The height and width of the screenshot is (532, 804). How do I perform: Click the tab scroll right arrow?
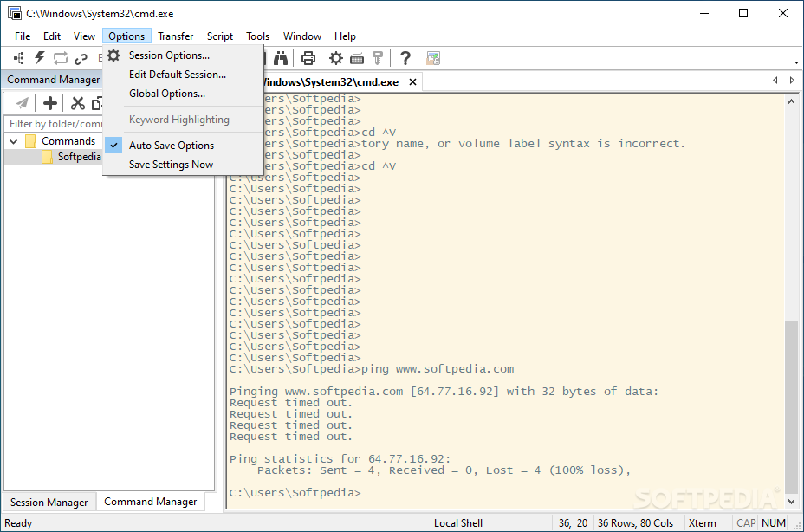792,81
